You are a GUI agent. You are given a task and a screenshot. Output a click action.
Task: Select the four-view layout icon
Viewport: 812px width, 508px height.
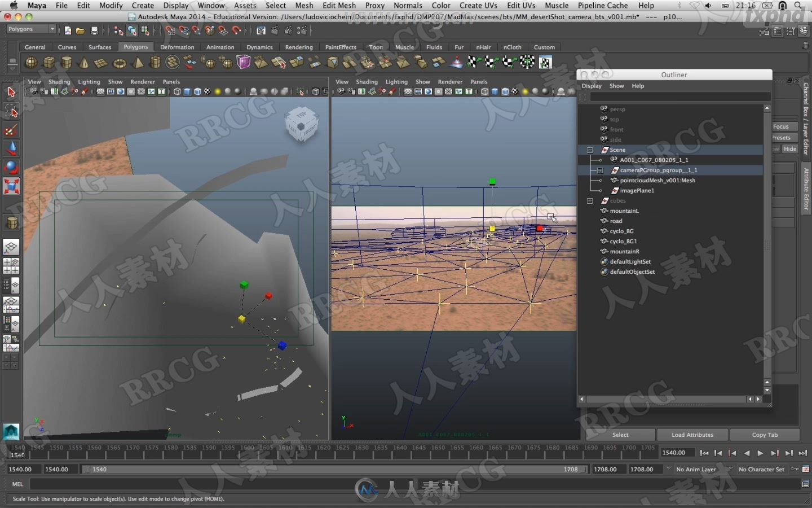(x=11, y=266)
